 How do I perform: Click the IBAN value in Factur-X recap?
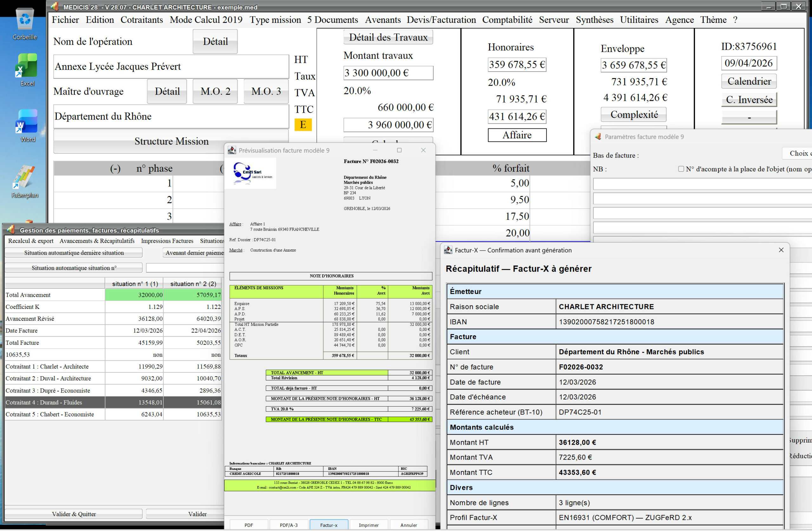click(x=606, y=322)
